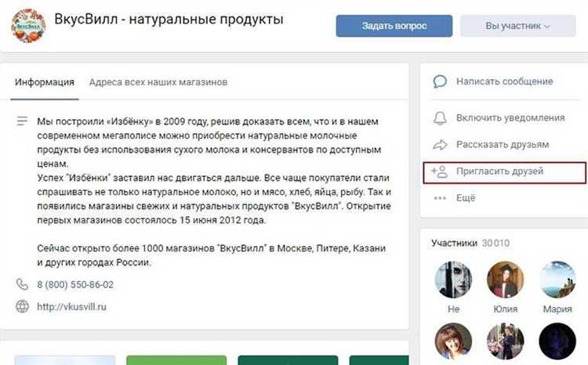Open the avatar of member Юлия
588x365 pixels.
click(x=505, y=280)
